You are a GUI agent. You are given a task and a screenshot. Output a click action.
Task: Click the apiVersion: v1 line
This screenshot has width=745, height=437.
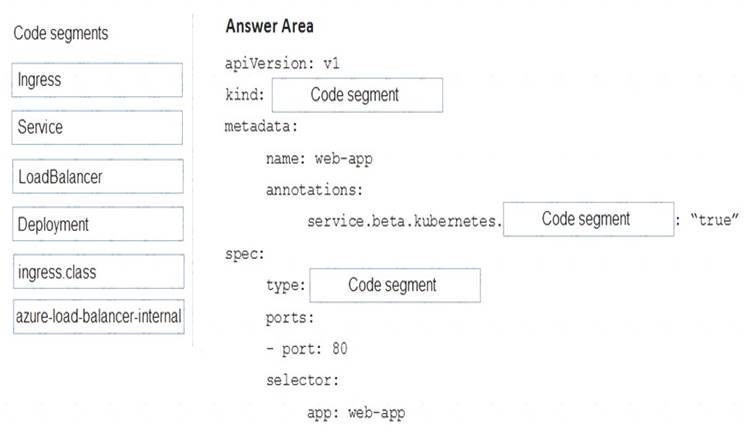[284, 63]
